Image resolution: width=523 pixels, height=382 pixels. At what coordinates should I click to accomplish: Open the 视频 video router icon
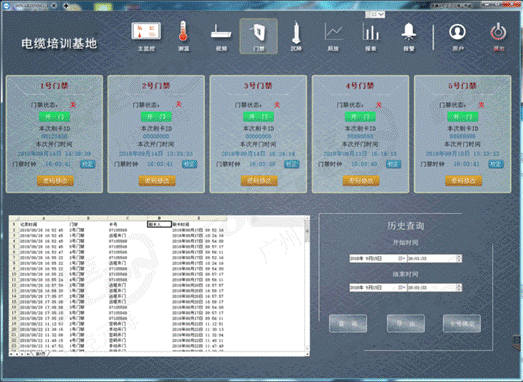[x=221, y=37]
